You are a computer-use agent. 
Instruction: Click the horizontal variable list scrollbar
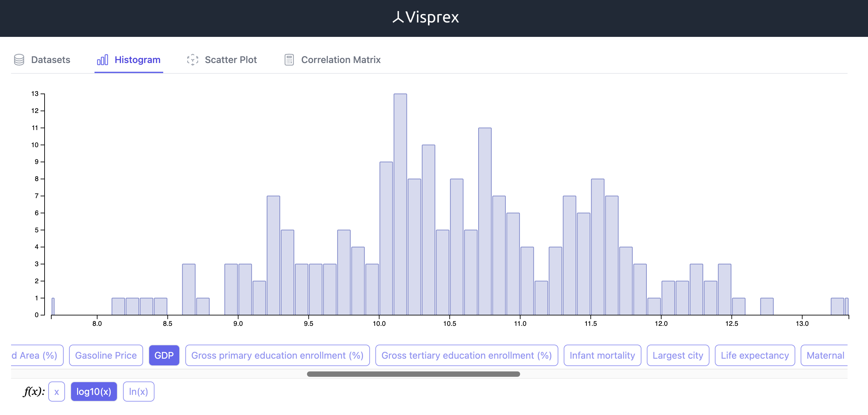click(414, 374)
